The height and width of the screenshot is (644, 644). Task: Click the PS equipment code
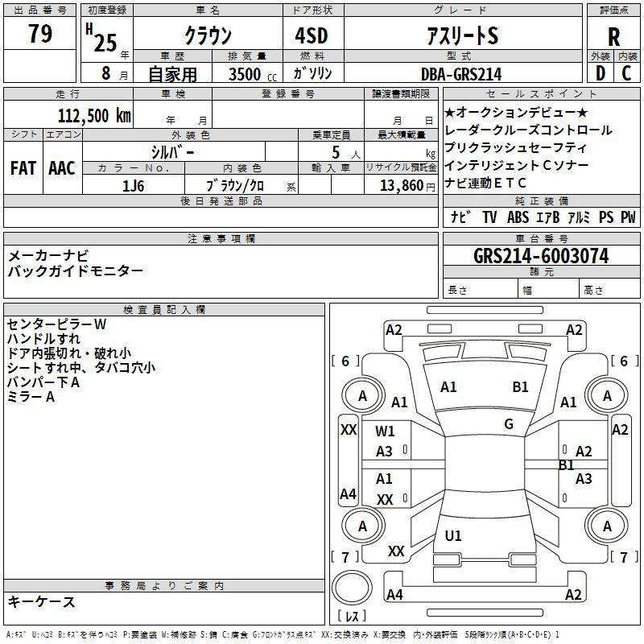click(606, 217)
